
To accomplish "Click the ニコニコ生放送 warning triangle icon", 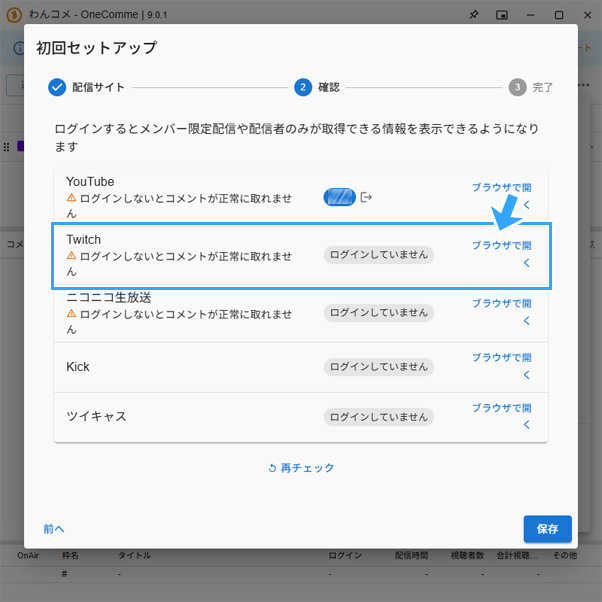I will 71,314.
